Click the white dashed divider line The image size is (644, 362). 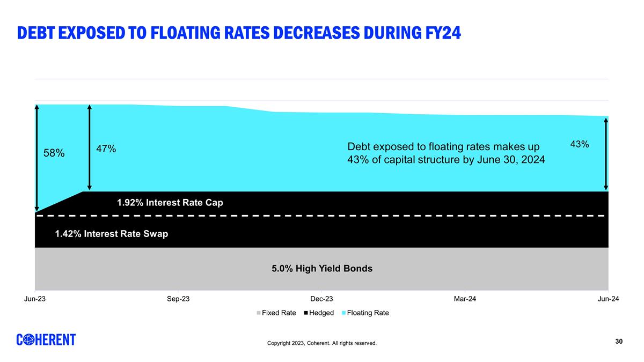tap(322, 216)
